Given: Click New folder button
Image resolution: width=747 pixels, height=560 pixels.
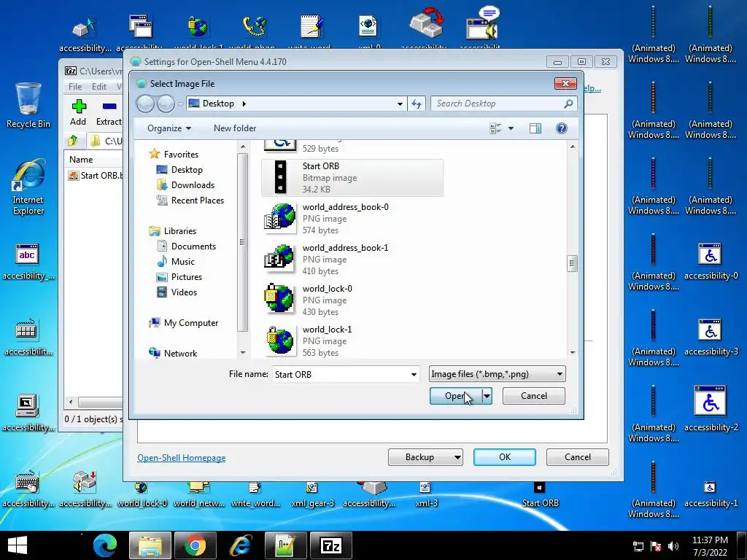Looking at the screenshot, I should pyautogui.click(x=235, y=128).
